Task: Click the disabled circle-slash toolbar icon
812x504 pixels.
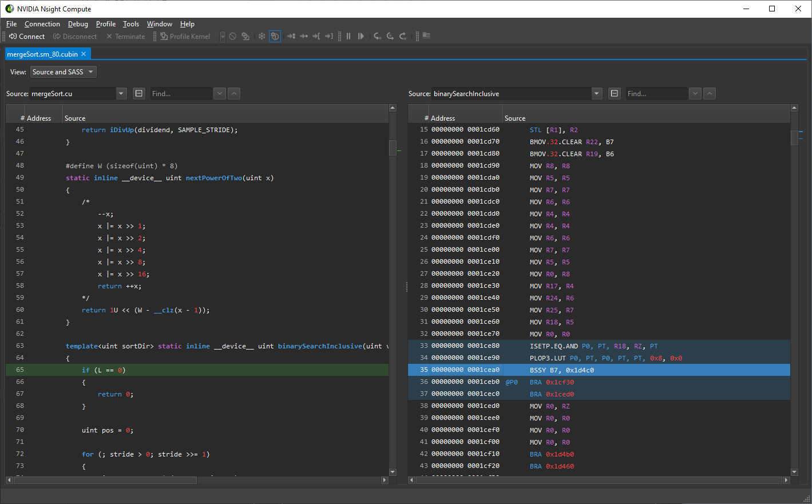Action: point(233,36)
